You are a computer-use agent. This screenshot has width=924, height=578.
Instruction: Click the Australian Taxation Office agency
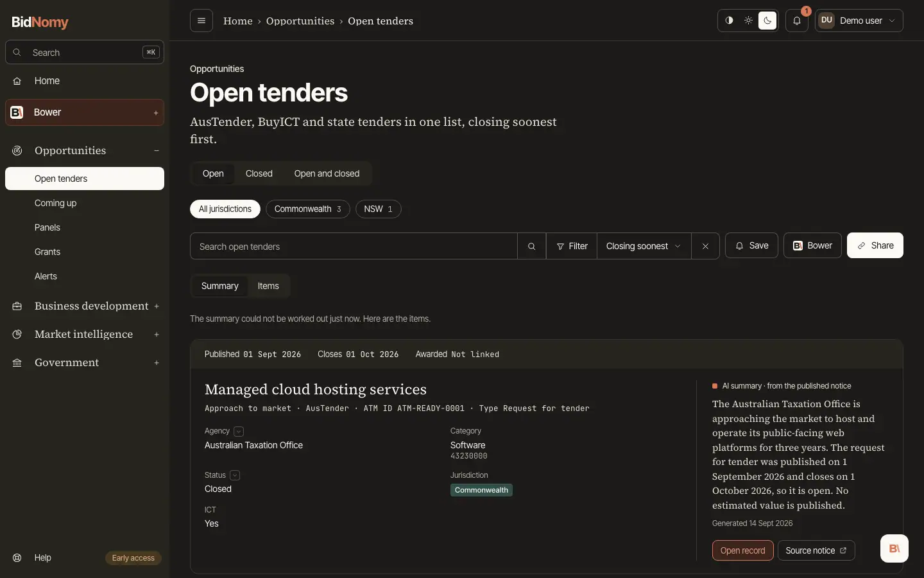point(253,445)
